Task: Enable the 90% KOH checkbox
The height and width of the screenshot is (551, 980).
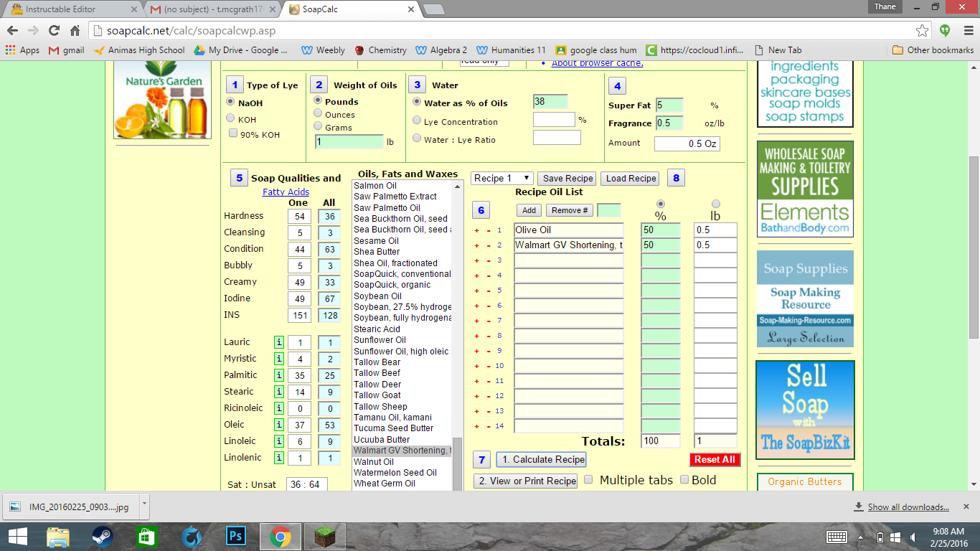Action: [x=233, y=133]
